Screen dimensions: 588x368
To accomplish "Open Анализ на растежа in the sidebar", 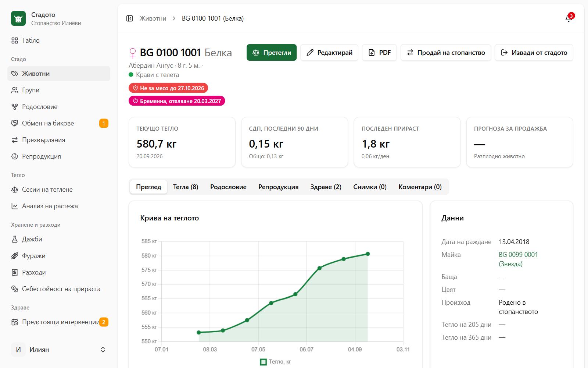I will click(x=59, y=206).
